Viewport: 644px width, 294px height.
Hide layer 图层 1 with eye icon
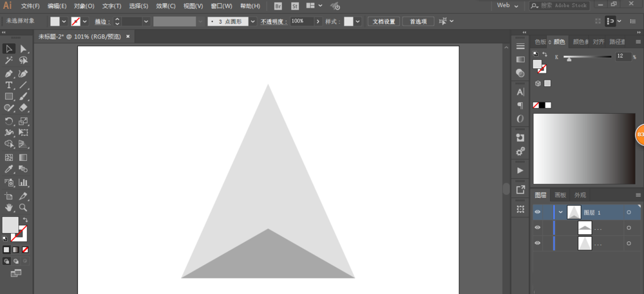pos(537,212)
